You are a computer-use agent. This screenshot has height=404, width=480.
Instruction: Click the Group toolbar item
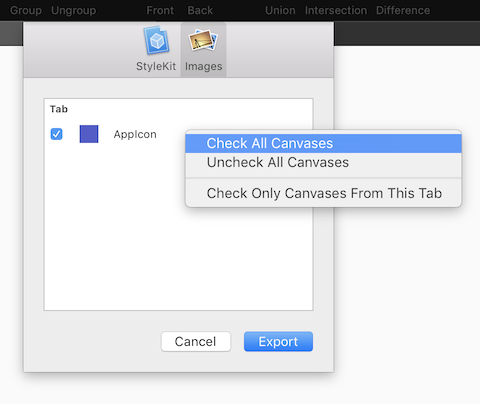click(26, 10)
